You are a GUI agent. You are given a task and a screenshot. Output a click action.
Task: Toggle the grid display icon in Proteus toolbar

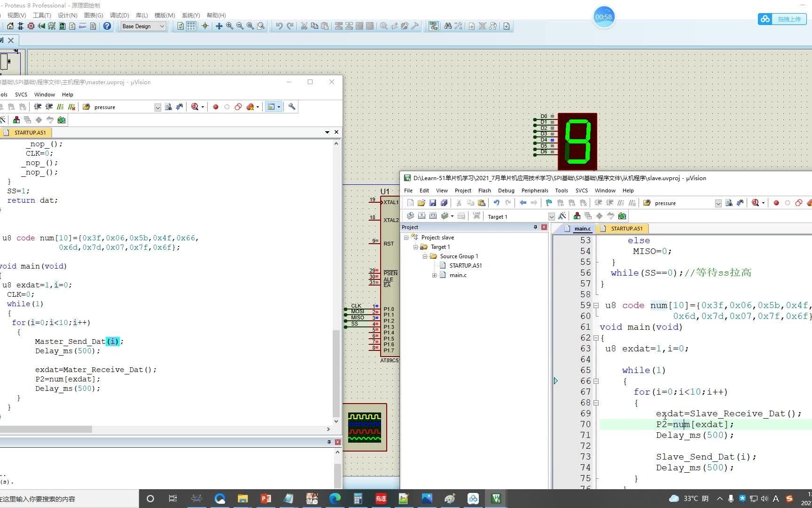tap(191, 26)
